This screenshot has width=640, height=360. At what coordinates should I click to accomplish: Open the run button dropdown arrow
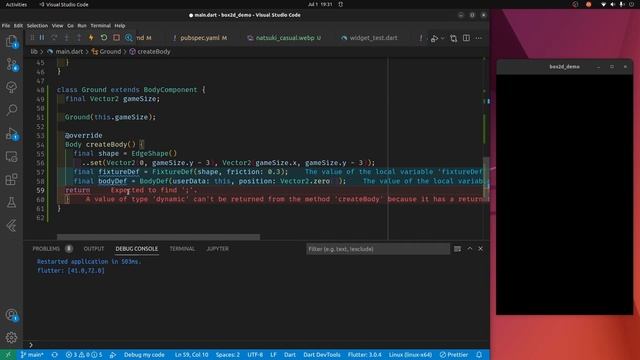tap(442, 38)
